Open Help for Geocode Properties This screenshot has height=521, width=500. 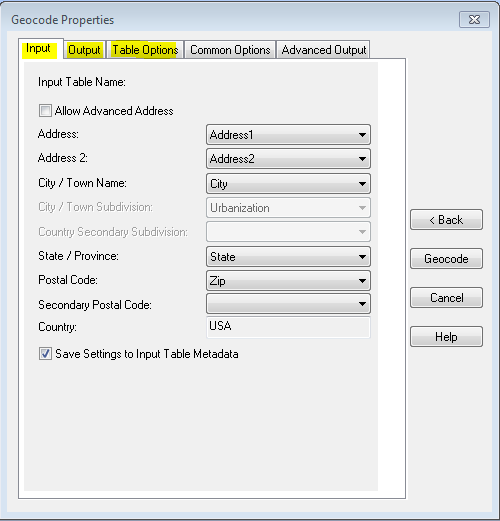point(446,337)
